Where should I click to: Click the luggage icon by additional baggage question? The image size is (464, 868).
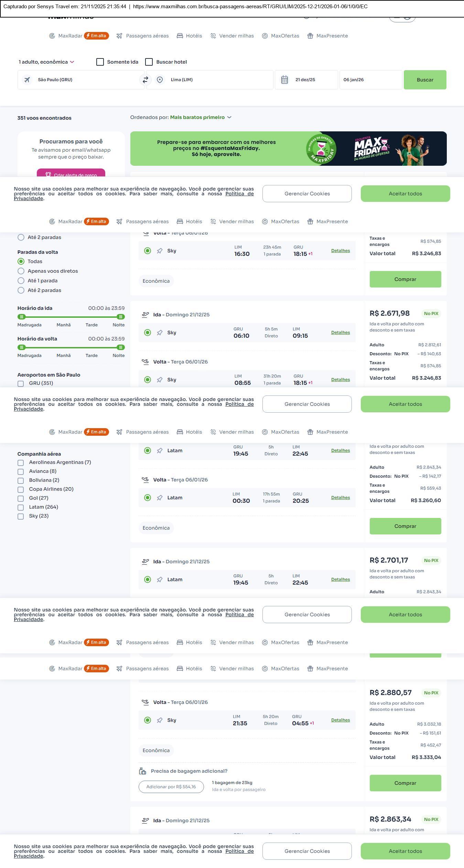point(142,771)
